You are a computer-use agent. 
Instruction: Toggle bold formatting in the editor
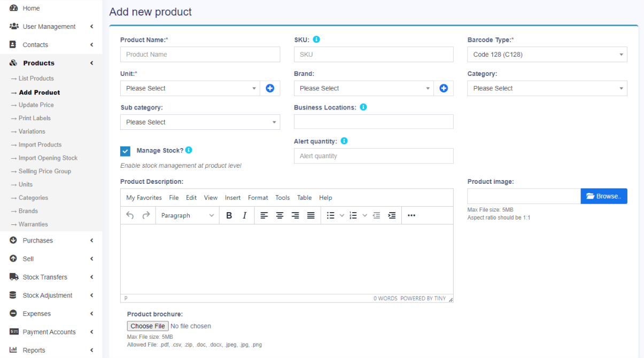pos(229,215)
